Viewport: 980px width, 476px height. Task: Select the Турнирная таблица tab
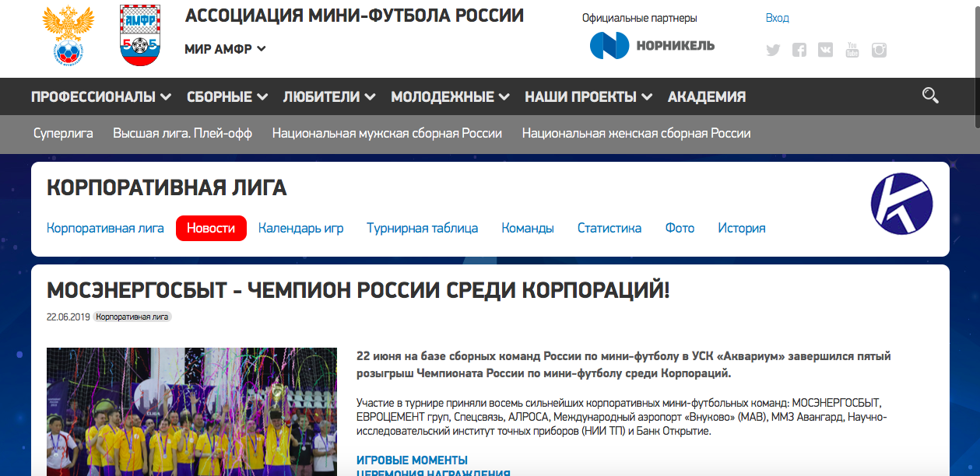[x=422, y=228]
